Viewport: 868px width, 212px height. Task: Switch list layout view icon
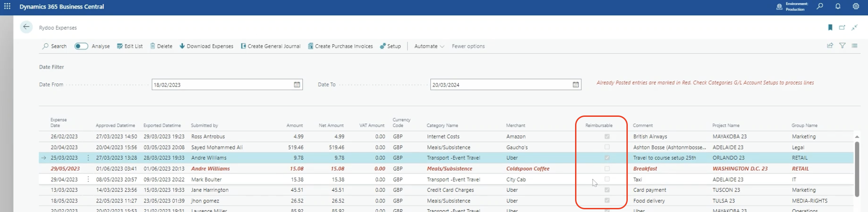854,46
